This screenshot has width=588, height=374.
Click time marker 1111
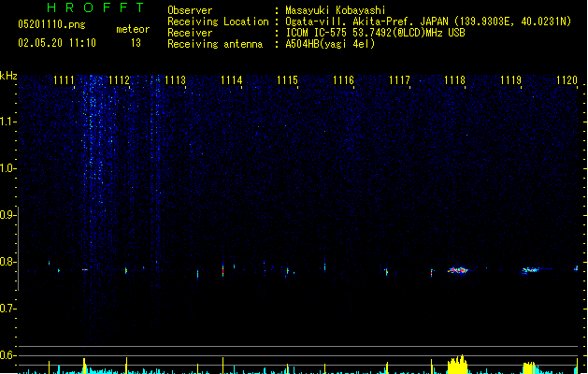64,80
